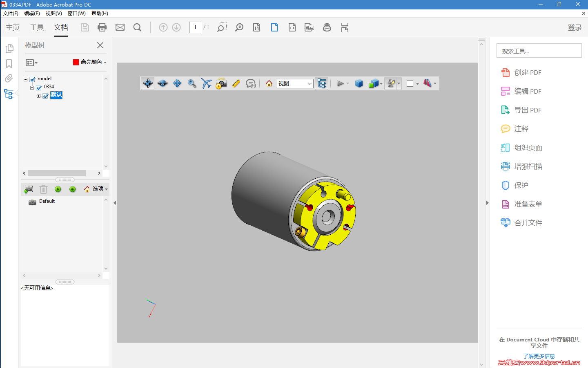Viewport: 588px width, 368px height.
Task: Open the 视图 views dropdown
Action: (295, 83)
